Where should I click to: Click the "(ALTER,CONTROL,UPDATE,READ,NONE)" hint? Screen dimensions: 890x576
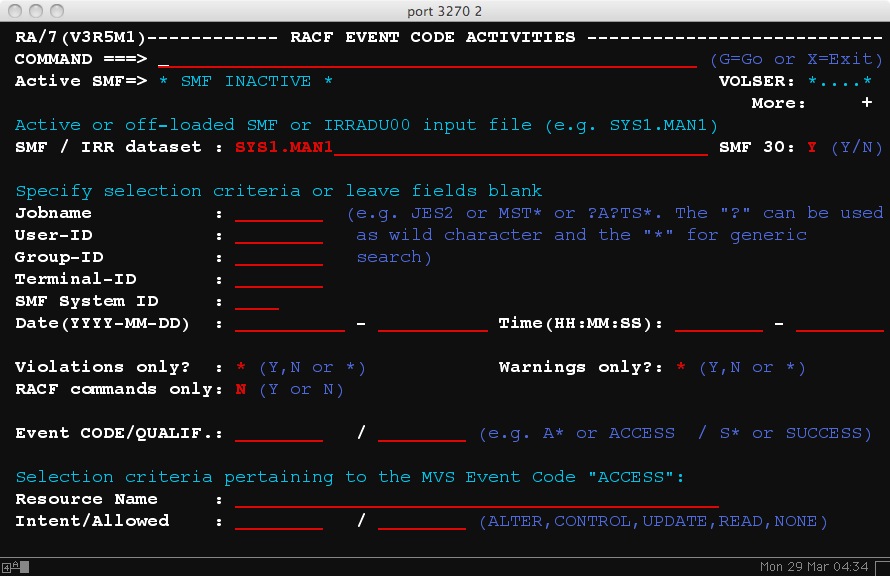coord(653,522)
